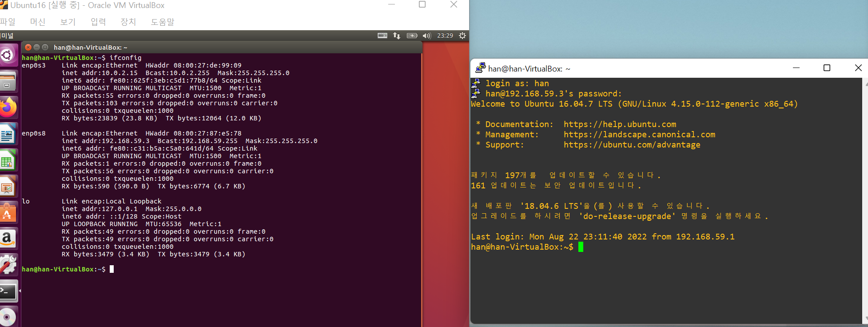Open the network arrows indicator in Ubuntu panel
This screenshot has height=327, width=868.
tap(397, 36)
